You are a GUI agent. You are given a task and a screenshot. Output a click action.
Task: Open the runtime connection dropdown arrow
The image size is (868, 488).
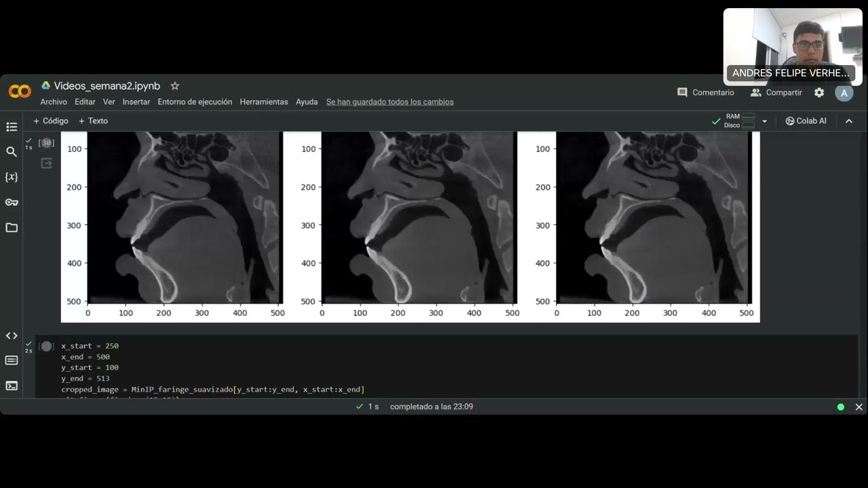765,121
